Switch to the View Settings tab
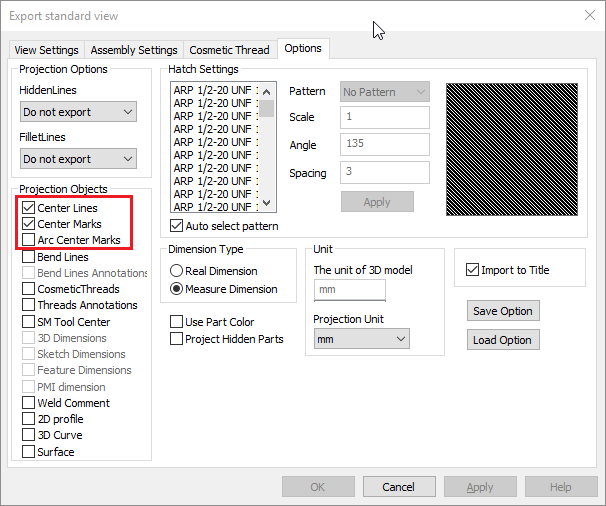The height and width of the screenshot is (506, 606). (46, 50)
